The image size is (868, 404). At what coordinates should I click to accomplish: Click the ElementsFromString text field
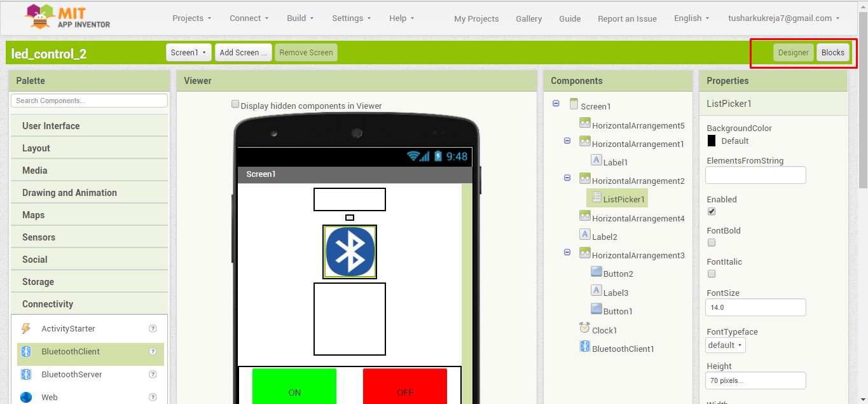(755, 175)
